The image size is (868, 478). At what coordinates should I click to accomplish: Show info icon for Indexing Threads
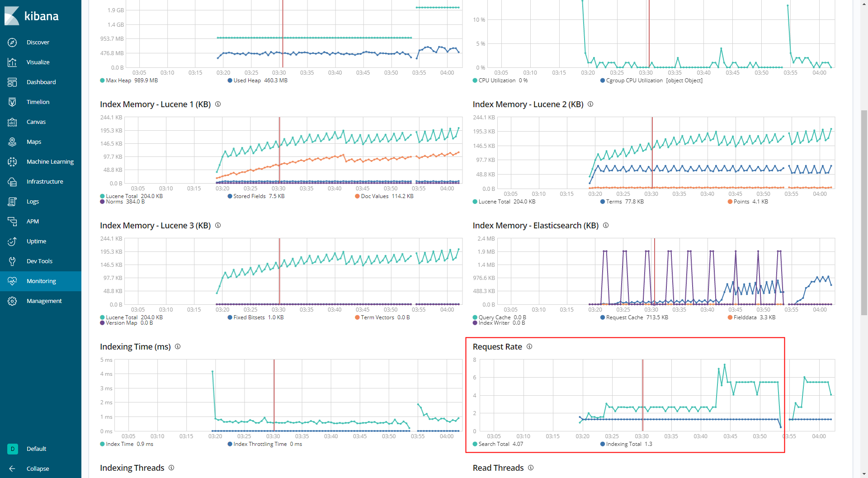coord(171,468)
